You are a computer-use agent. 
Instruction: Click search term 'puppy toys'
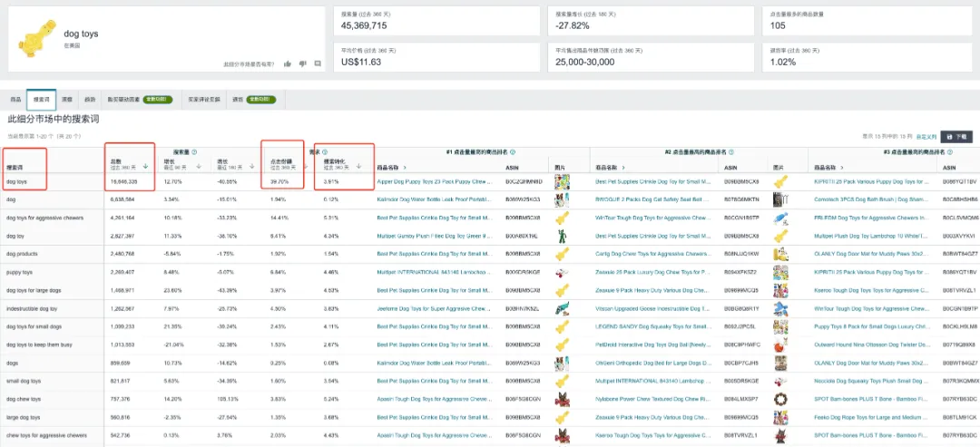pyautogui.click(x=19, y=272)
